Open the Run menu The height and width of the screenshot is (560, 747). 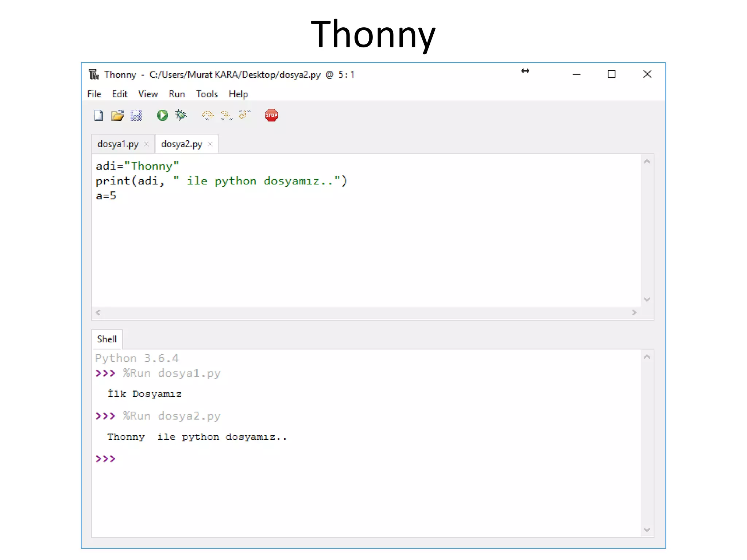pyautogui.click(x=177, y=94)
